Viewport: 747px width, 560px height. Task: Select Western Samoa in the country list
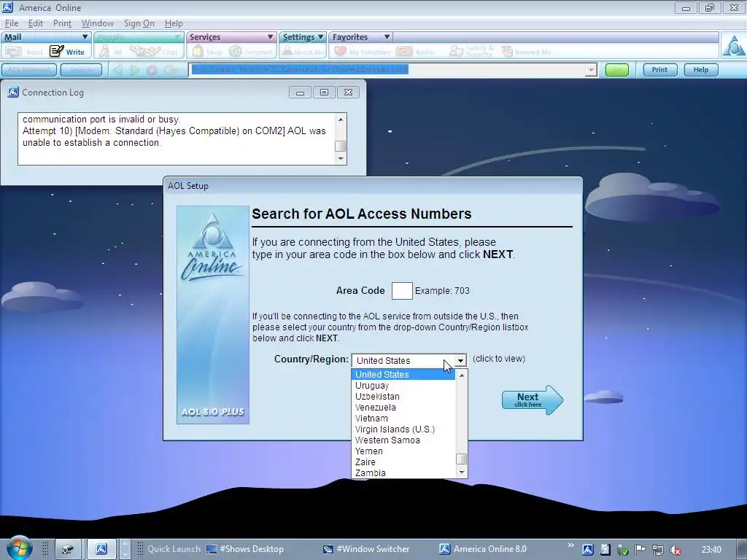403,440
